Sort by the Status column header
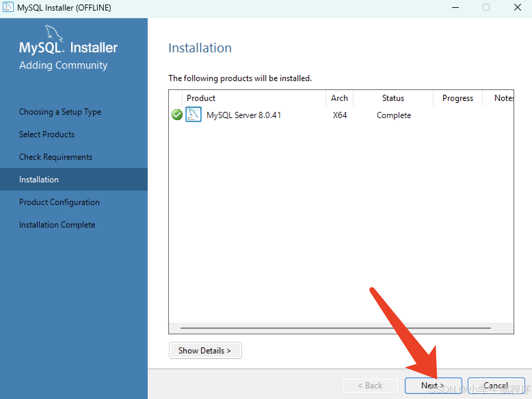The height and width of the screenshot is (399, 532). click(x=393, y=98)
